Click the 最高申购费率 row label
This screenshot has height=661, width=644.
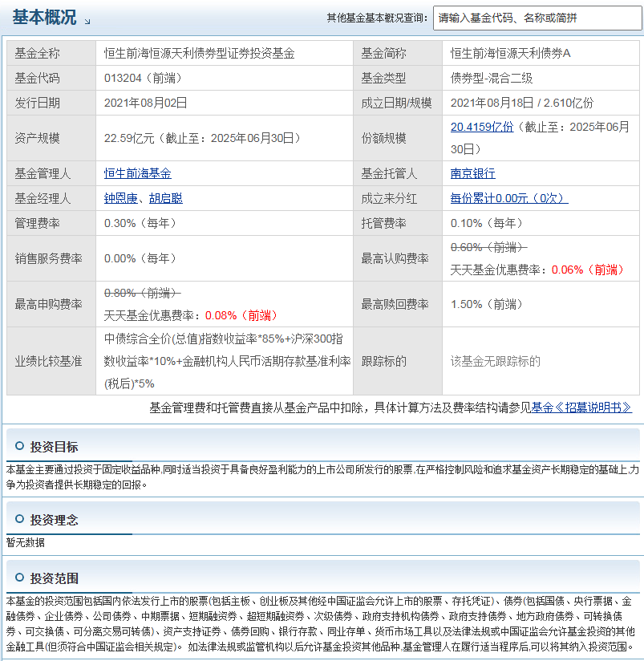pos(48,304)
